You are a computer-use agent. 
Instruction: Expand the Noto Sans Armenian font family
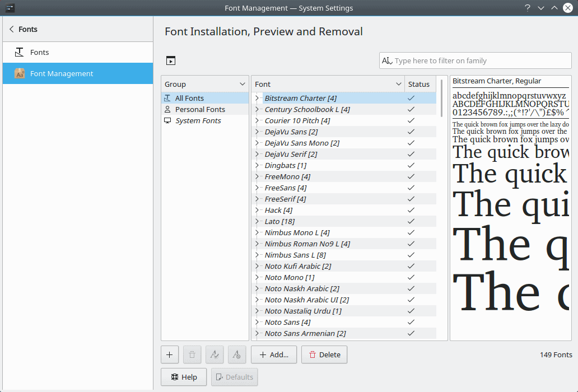click(x=257, y=333)
